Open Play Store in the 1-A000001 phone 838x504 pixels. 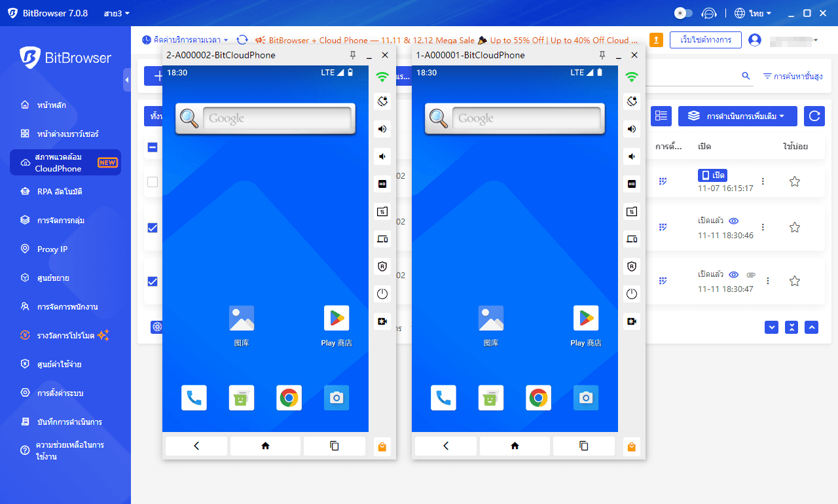pos(585,318)
